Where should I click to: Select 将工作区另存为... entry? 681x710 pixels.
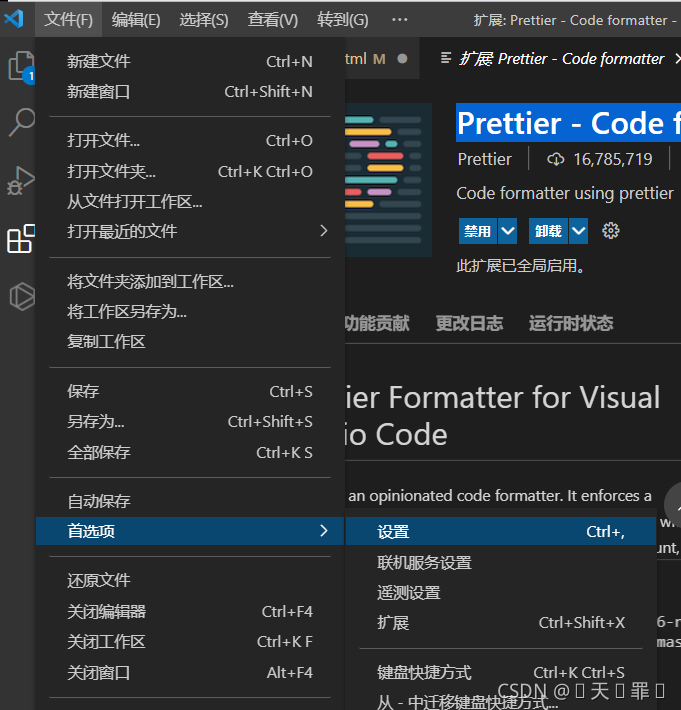coord(190,312)
